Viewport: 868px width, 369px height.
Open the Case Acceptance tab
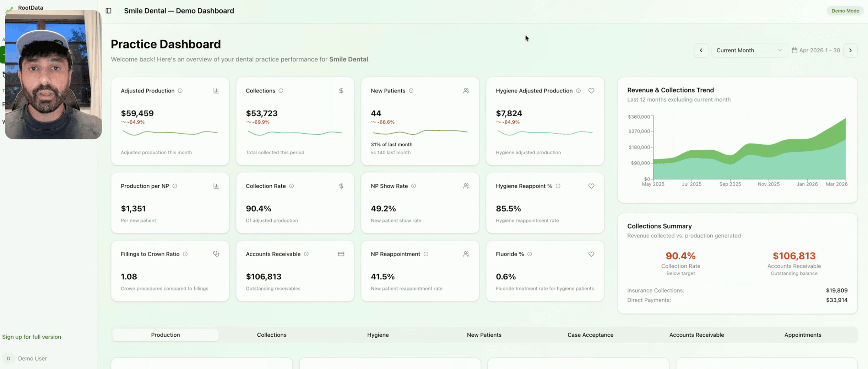(x=590, y=335)
